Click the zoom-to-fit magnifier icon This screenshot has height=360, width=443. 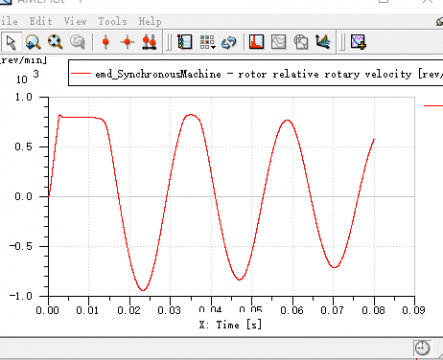[x=55, y=42]
